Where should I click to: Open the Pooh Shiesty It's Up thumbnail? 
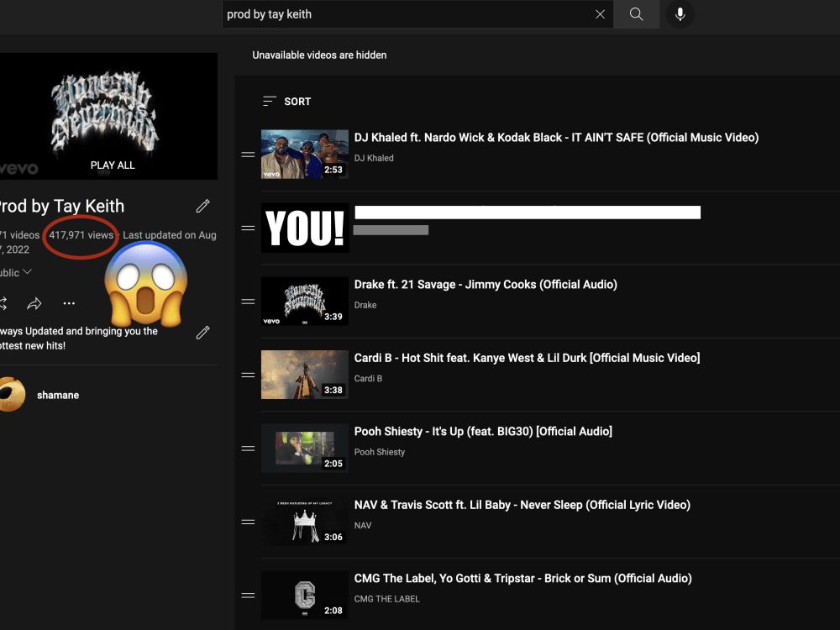click(305, 448)
